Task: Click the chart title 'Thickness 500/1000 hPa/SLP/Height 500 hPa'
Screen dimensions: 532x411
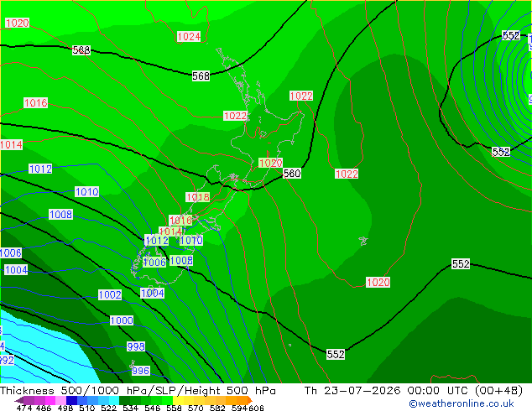Action: point(138,390)
